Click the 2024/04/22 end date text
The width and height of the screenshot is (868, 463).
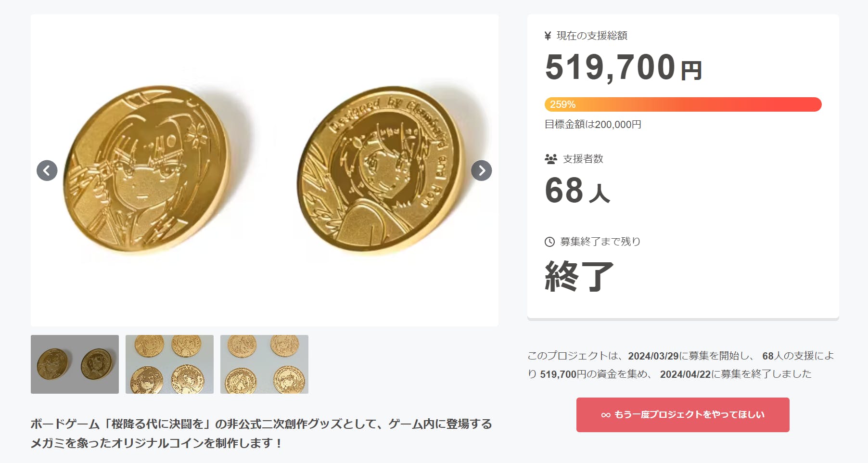coord(685,374)
